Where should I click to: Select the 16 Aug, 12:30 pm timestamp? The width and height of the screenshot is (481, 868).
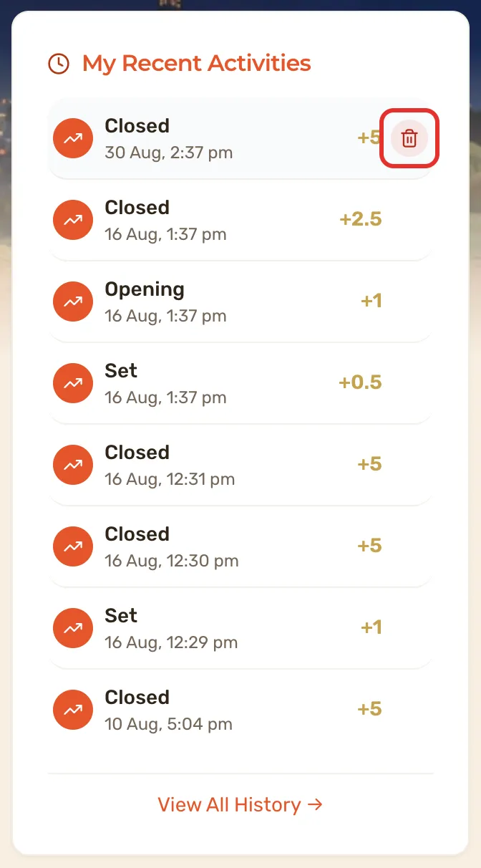click(x=172, y=561)
